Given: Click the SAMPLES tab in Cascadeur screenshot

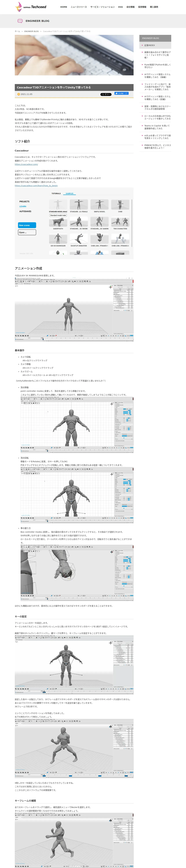Looking at the screenshot, I should (70, 193).
